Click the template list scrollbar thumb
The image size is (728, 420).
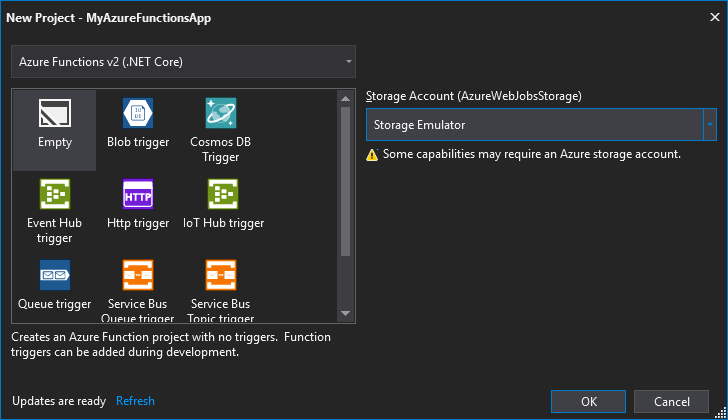pyautogui.click(x=345, y=181)
